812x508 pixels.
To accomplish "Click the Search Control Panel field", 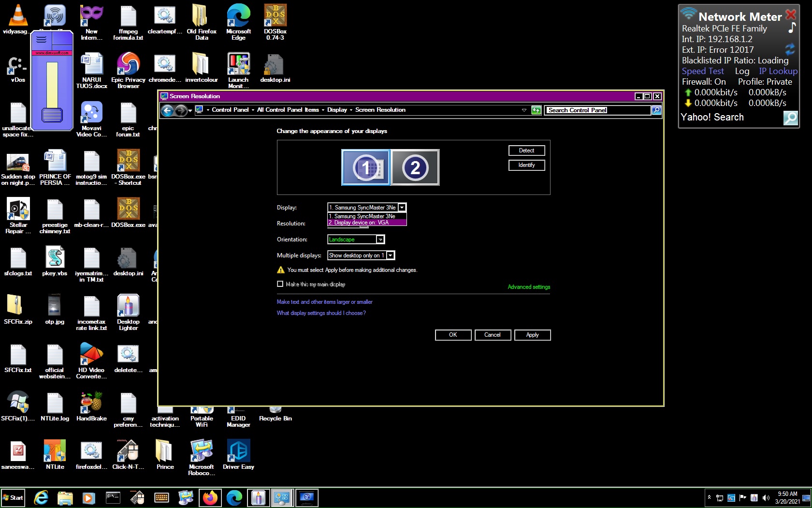I will point(598,110).
